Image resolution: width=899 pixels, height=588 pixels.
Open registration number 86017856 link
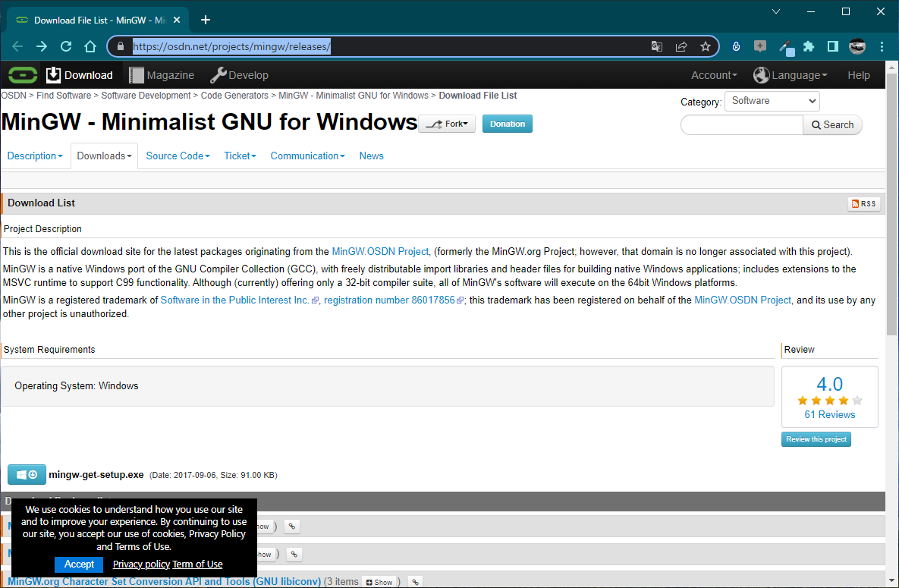[x=389, y=300]
